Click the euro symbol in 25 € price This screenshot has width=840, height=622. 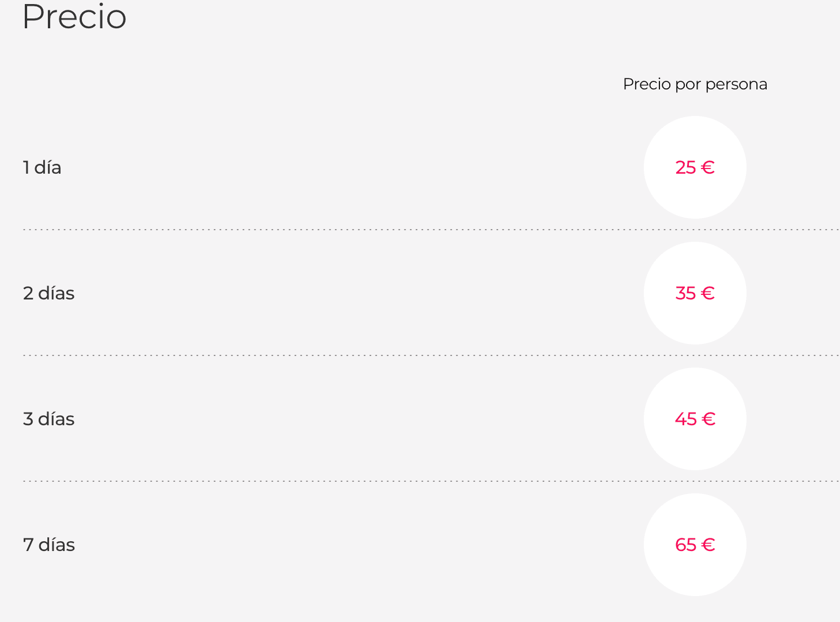708,167
